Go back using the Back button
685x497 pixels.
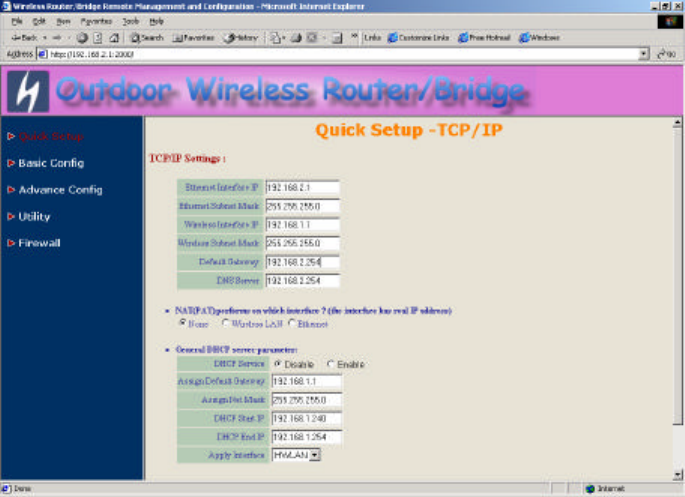[25, 38]
